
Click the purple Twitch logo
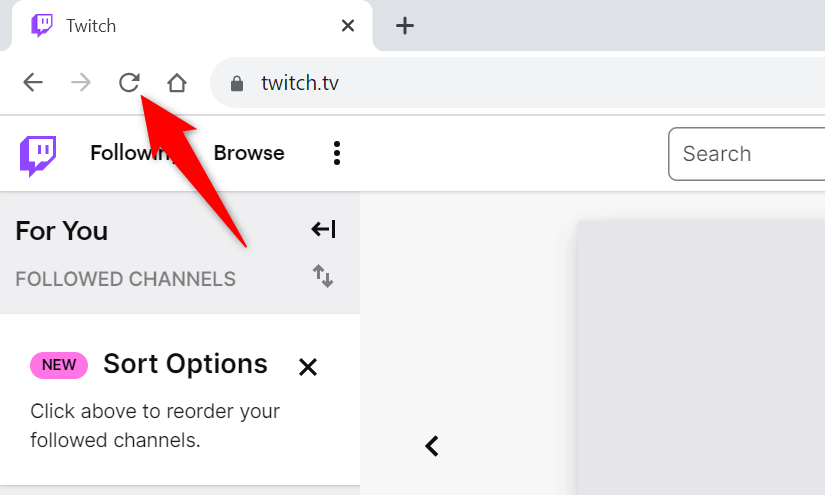coord(38,154)
